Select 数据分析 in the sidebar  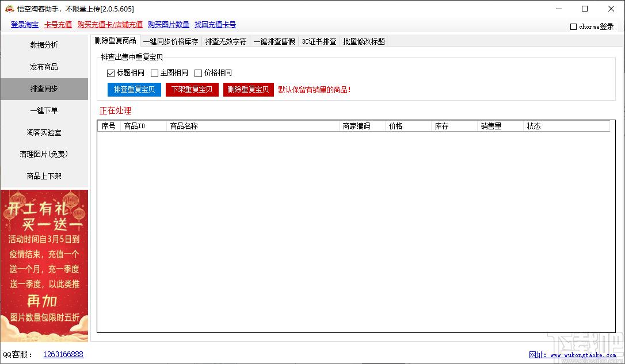tap(44, 45)
